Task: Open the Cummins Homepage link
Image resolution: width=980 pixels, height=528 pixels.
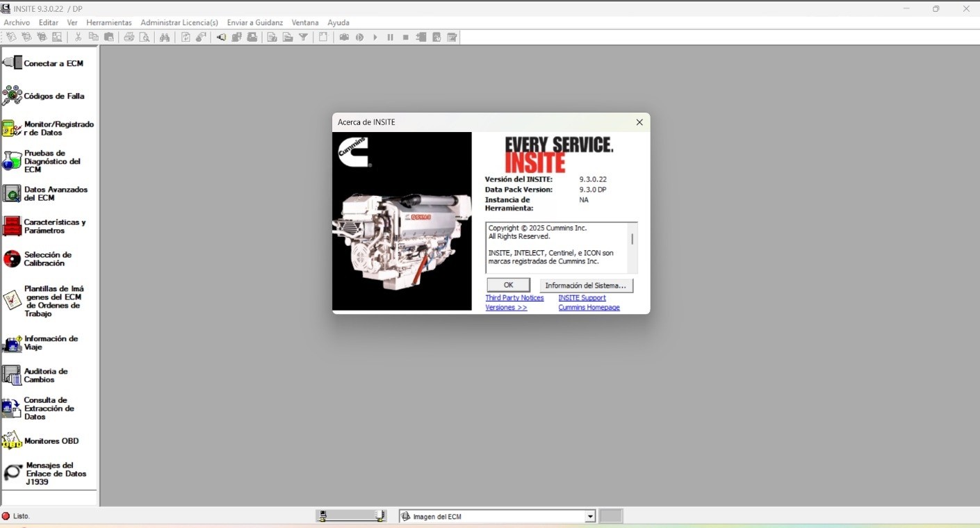Action: [589, 308]
